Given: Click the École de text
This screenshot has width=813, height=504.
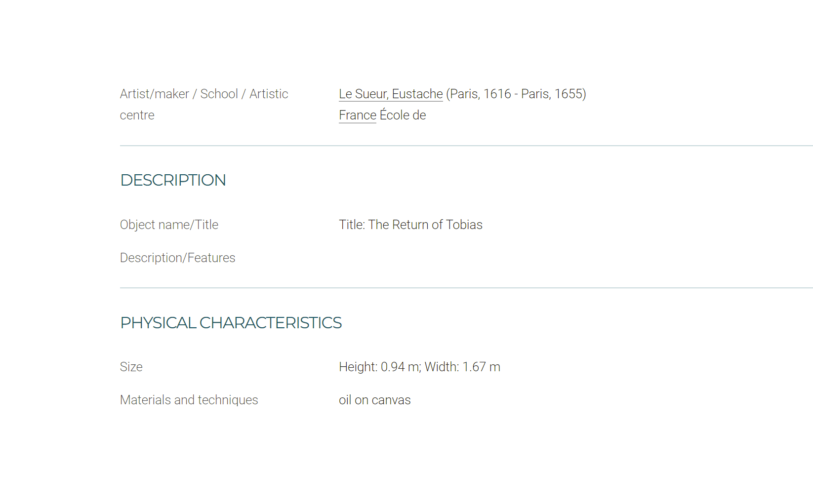Looking at the screenshot, I should (403, 115).
